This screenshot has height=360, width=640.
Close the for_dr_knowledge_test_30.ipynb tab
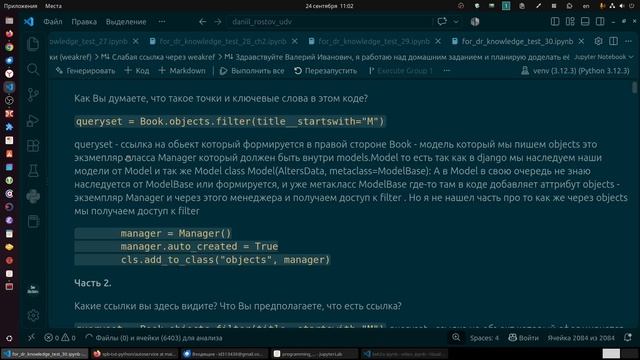pyautogui.click(x=581, y=42)
